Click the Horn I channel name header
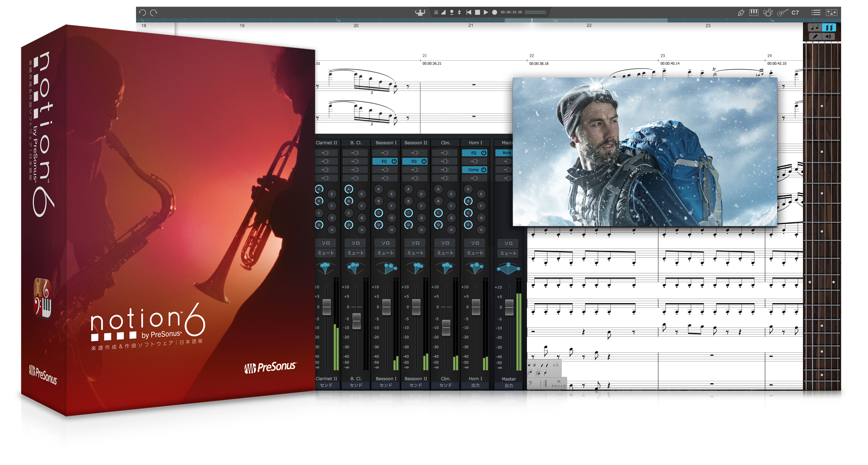Screen dimensions: 868x465 point(475,143)
